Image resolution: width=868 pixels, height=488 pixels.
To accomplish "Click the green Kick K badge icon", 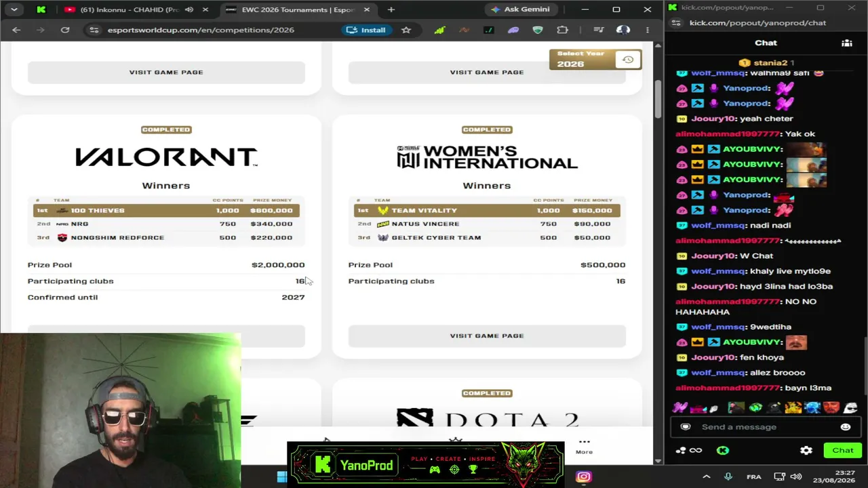I will coord(722,450).
